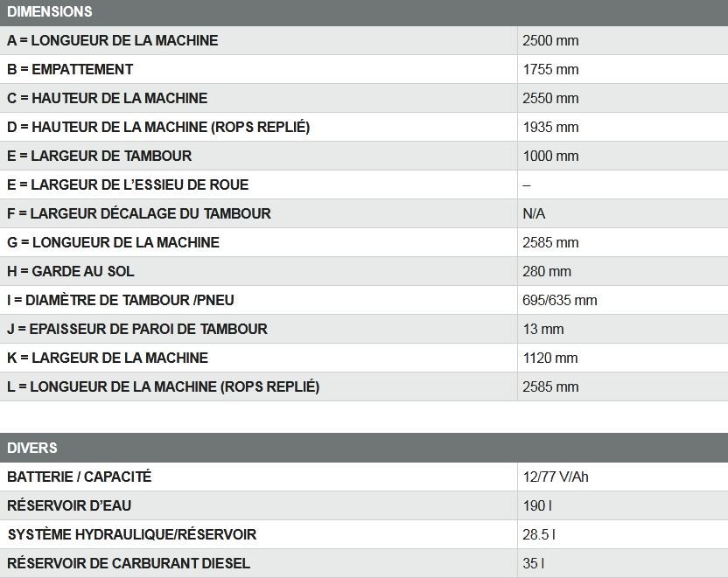Select the 'RÉSERVOIR D'EAU' row label
This screenshot has width=728, height=578.
pos(69,505)
